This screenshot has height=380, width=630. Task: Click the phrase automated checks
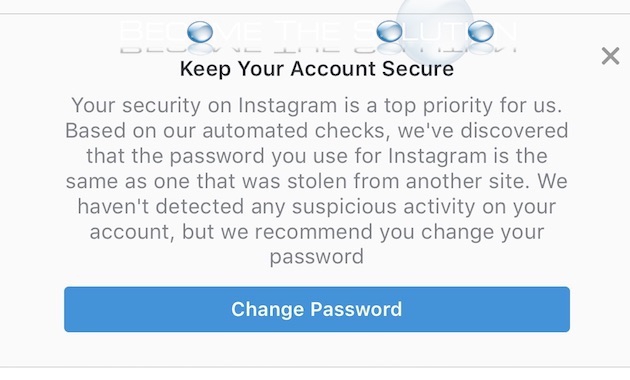[296, 131]
